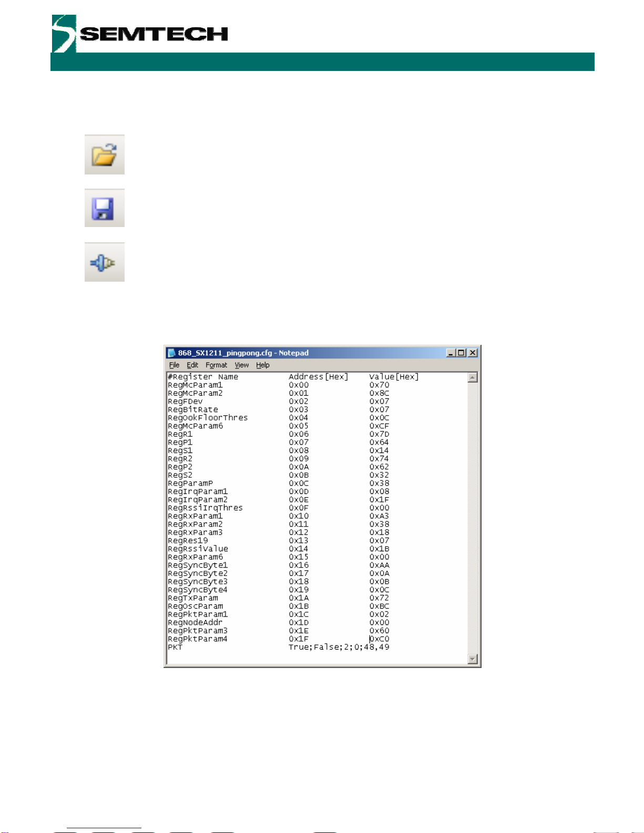
Task: Click the 'RegIrqParam2' register name
Action: tap(198, 500)
